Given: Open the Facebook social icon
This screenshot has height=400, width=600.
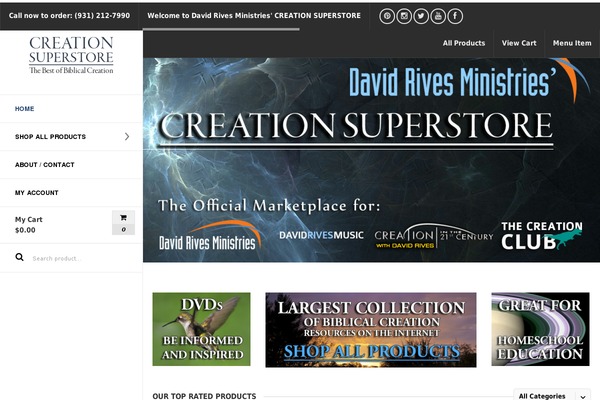Looking at the screenshot, I should click(x=455, y=16).
